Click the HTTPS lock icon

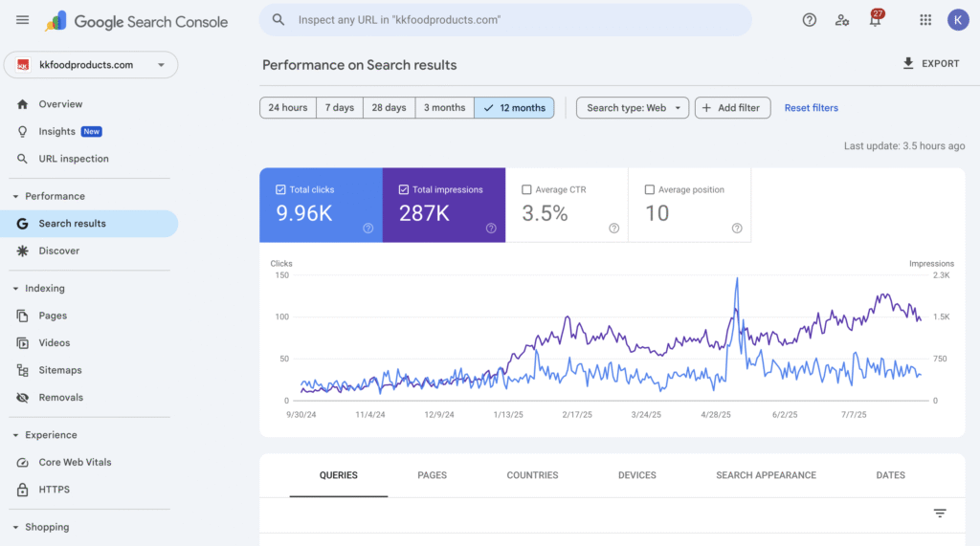click(23, 490)
